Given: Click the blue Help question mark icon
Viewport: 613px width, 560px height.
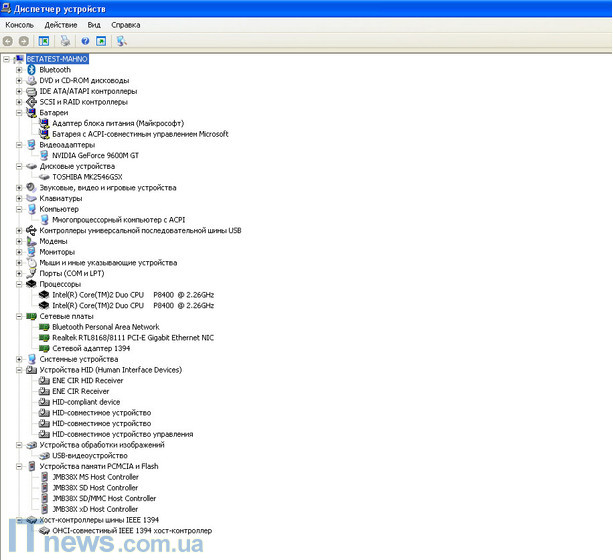Looking at the screenshot, I should coord(85,41).
